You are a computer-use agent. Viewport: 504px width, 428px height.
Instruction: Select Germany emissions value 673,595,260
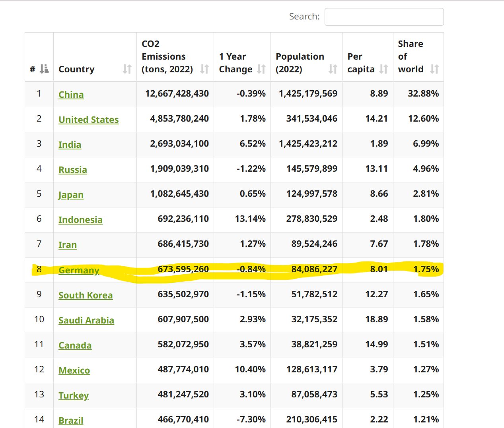(183, 269)
